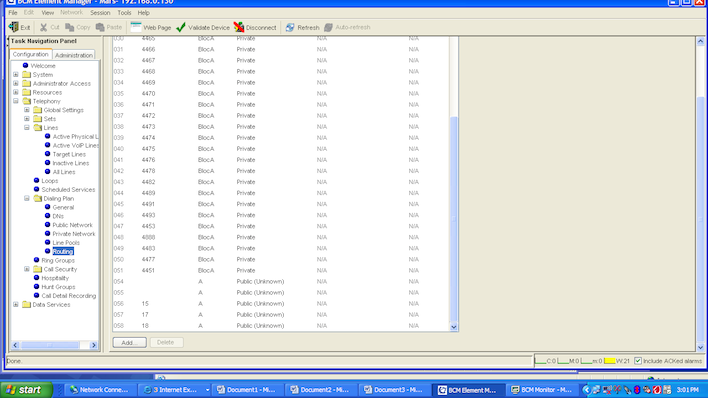
Task: Click the Refresh toolbar icon
Action: click(x=290, y=28)
